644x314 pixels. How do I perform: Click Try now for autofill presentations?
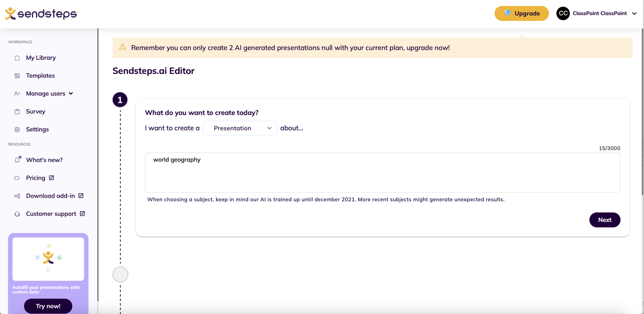[48, 306]
